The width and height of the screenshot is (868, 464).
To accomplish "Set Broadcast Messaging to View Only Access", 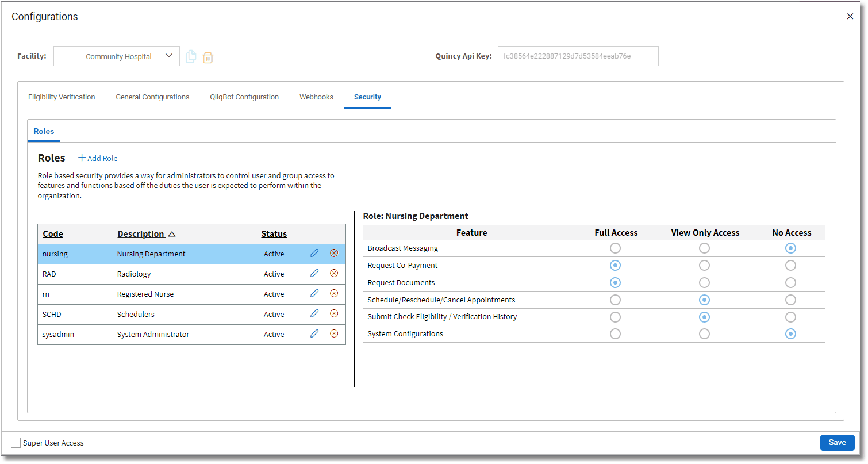I will tap(704, 248).
